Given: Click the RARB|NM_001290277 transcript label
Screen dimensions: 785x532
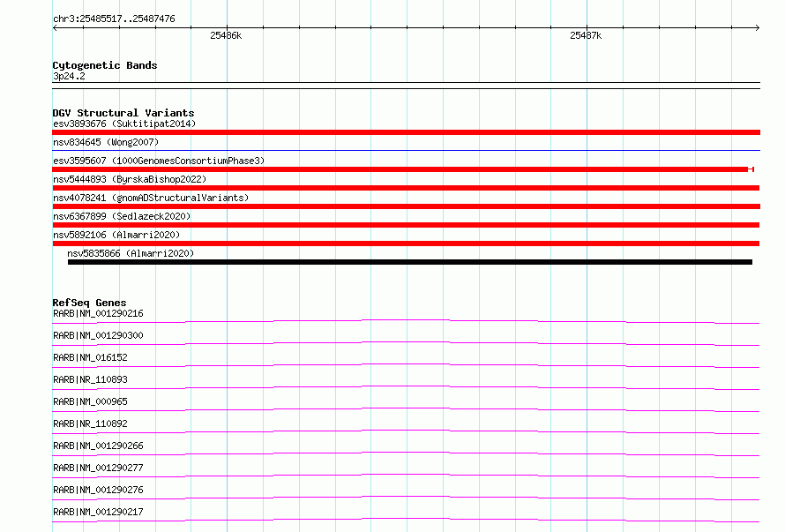Looking at the screenshot, I should pyautogui.click(x=98, y=468).
